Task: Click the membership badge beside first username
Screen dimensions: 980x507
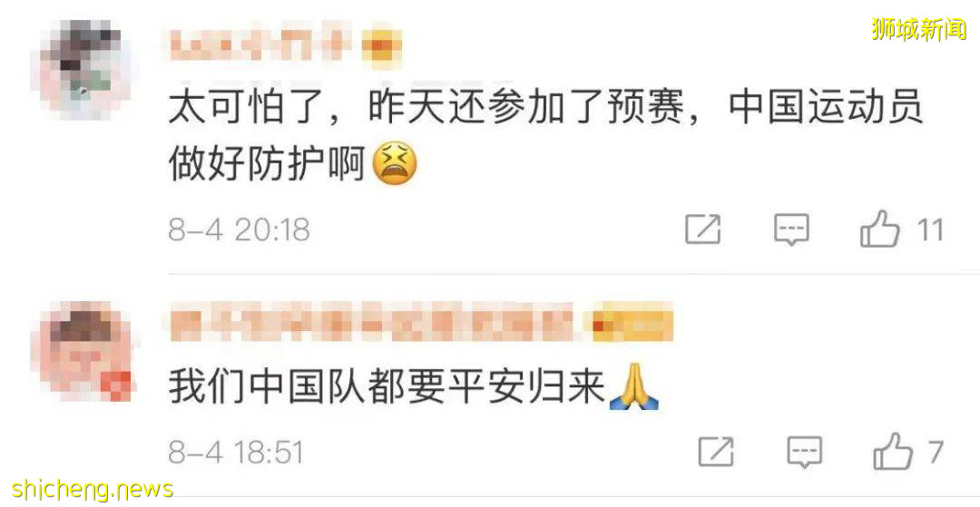Action: click(x=381, y=46)
